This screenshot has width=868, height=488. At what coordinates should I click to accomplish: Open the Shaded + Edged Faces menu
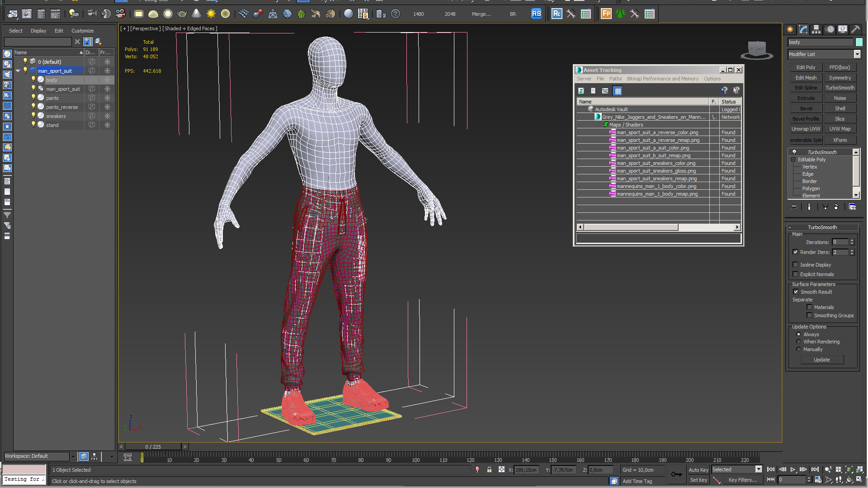pyautogui.click(x=190, y=28)
